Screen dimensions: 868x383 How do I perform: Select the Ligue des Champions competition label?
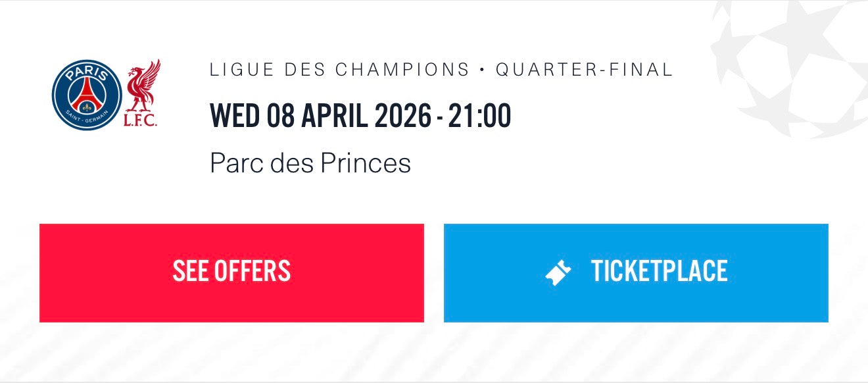339,70
